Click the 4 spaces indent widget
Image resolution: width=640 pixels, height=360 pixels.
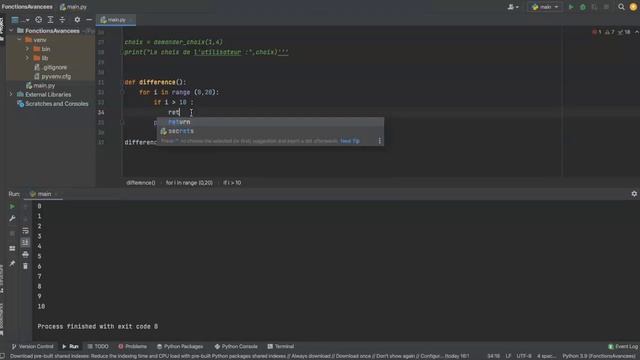pos(546,356)
